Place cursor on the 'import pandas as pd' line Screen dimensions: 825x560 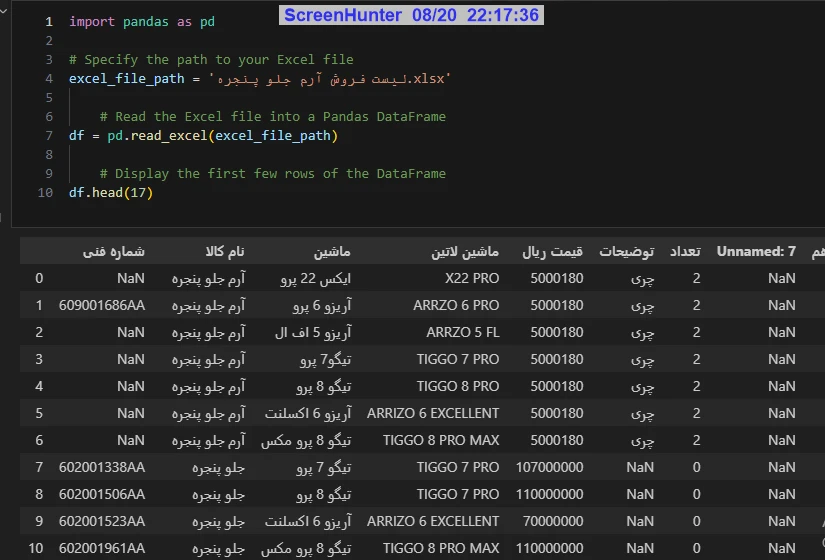click(141, 21)
